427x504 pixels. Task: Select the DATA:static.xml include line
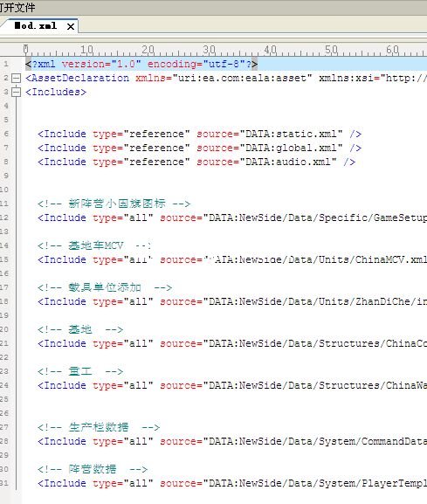[x=199, y=134]
